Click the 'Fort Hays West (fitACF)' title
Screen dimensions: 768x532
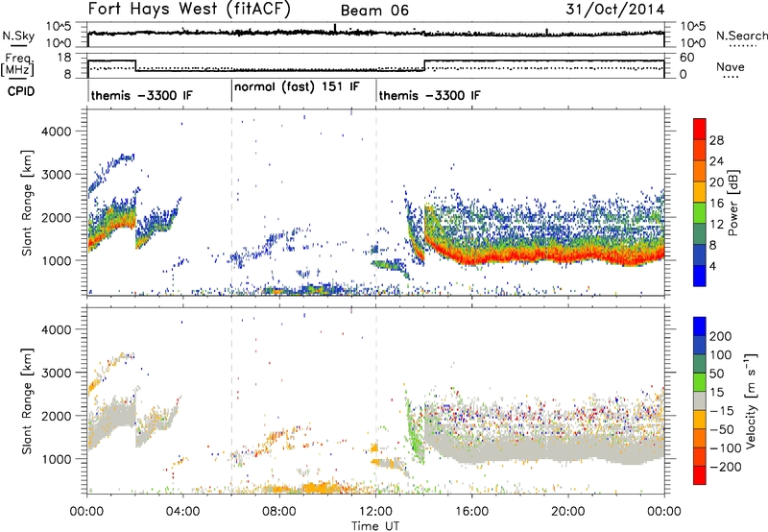click(189, 10)
